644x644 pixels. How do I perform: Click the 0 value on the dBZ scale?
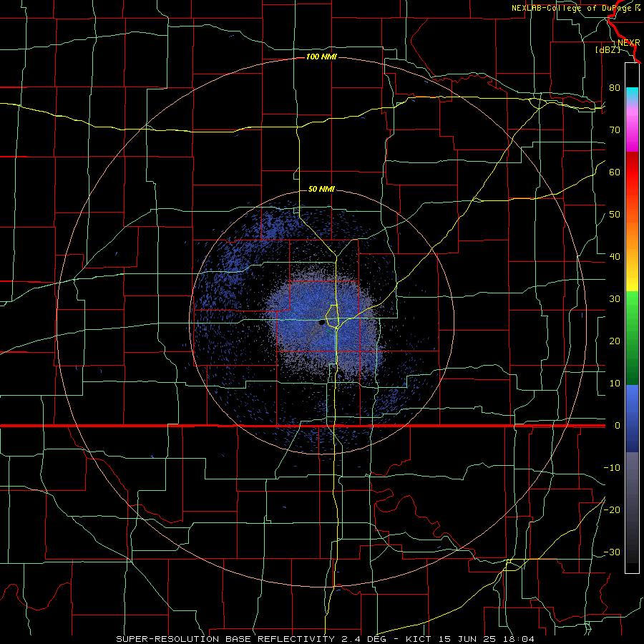[x=617, y=426]
